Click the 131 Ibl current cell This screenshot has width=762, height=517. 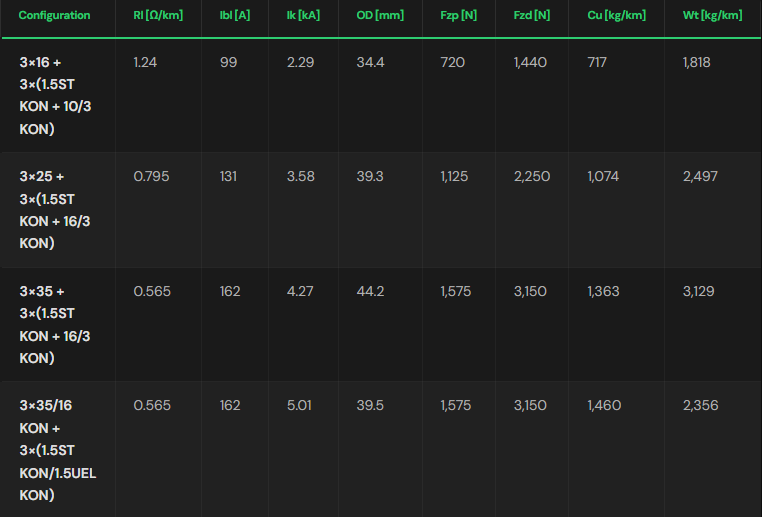point(228,176)
